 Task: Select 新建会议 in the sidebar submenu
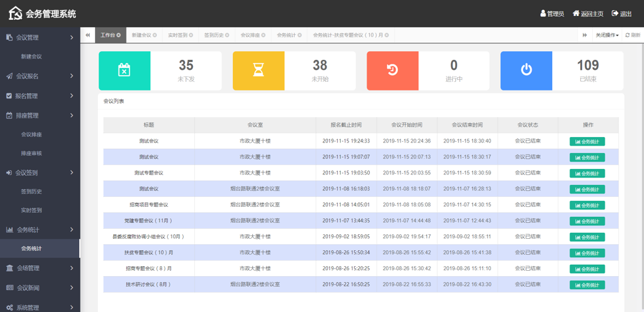point(31,57)
